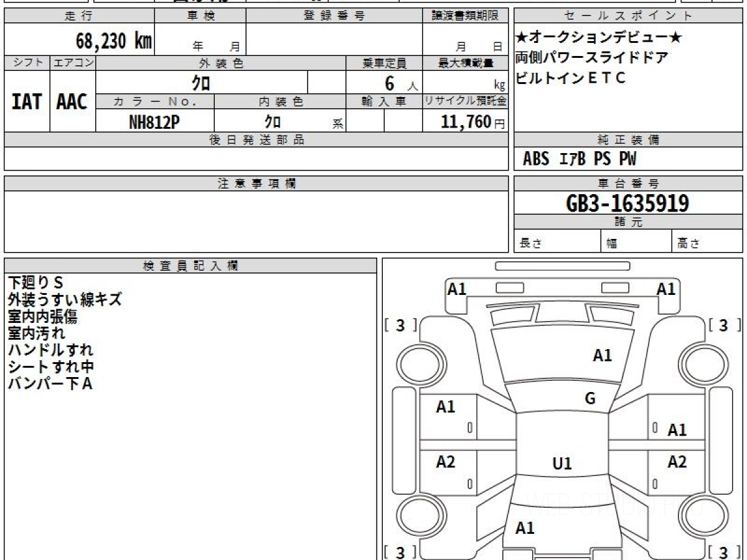Select the ABS エアB PS PW equipment line

(580, 159)
